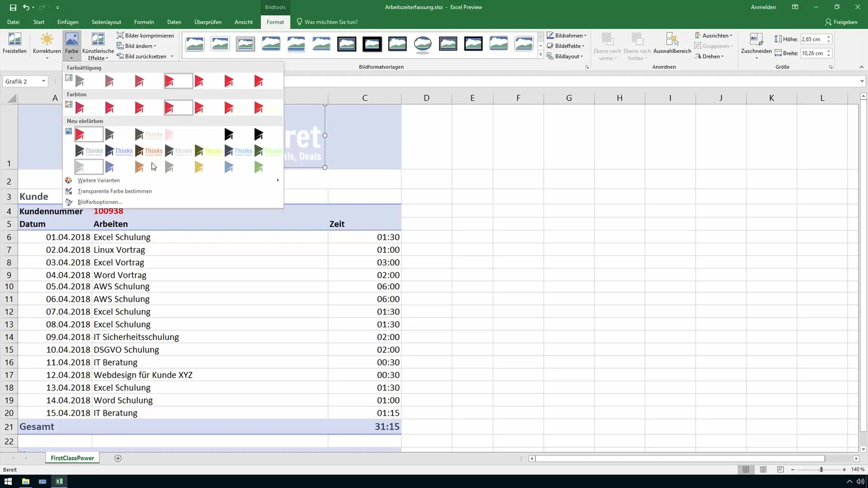This screenshot has width=868, height=488.
Task: Open Künstlerische Effekte gallery
Action: (x=98, y=46)
